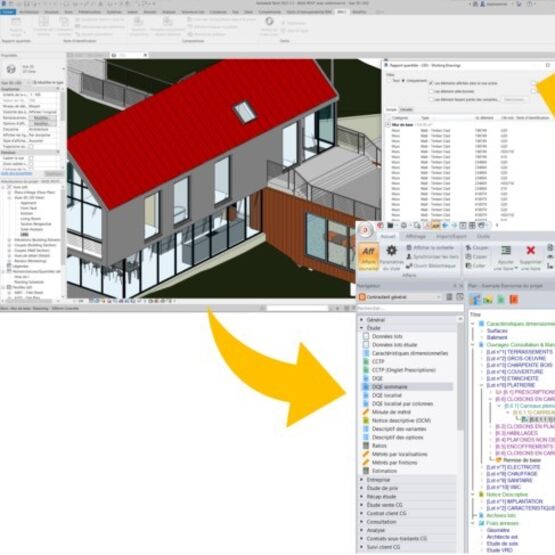Select 'Métrés par localisations' entry
The width and height of the screenshot is (555, 555).
400,454
